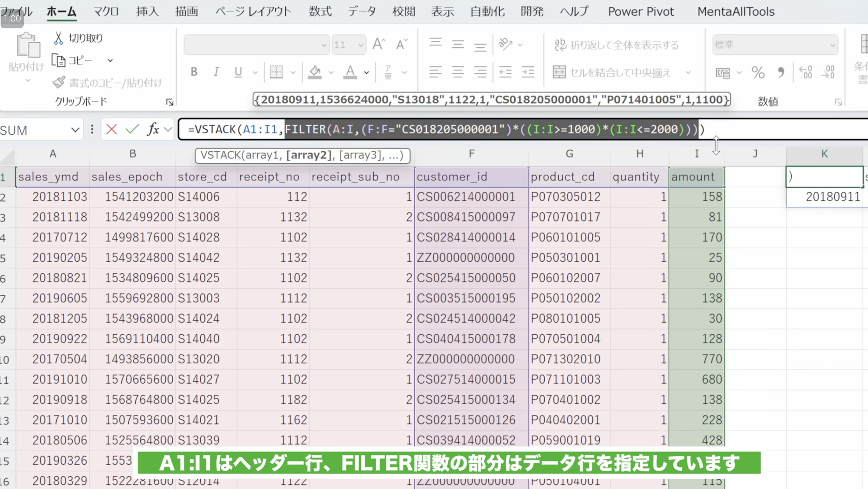The image size is (868, 489).
Task: Click the fill color paint bucket icon
Action: (x=315, y=72)
